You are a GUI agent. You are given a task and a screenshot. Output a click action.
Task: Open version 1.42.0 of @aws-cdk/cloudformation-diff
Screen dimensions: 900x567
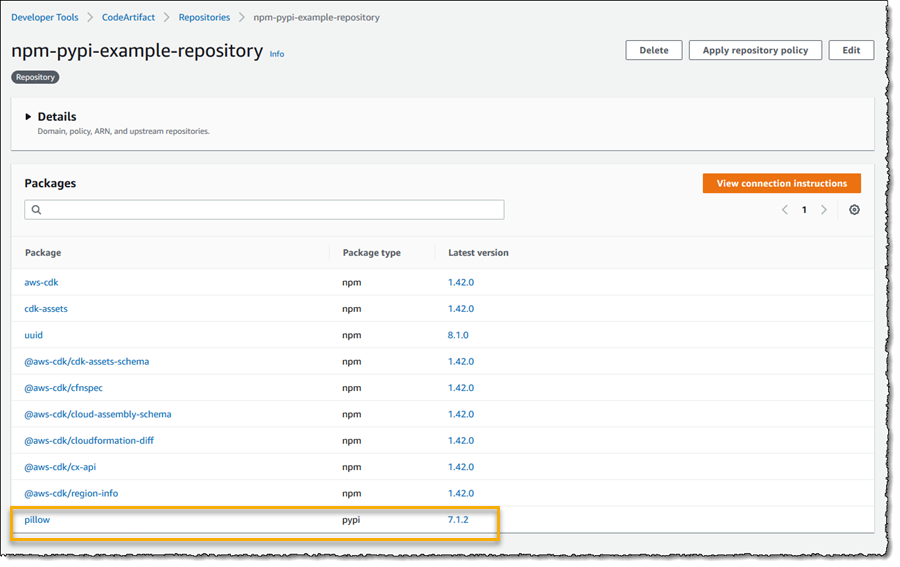coord(461,441)
